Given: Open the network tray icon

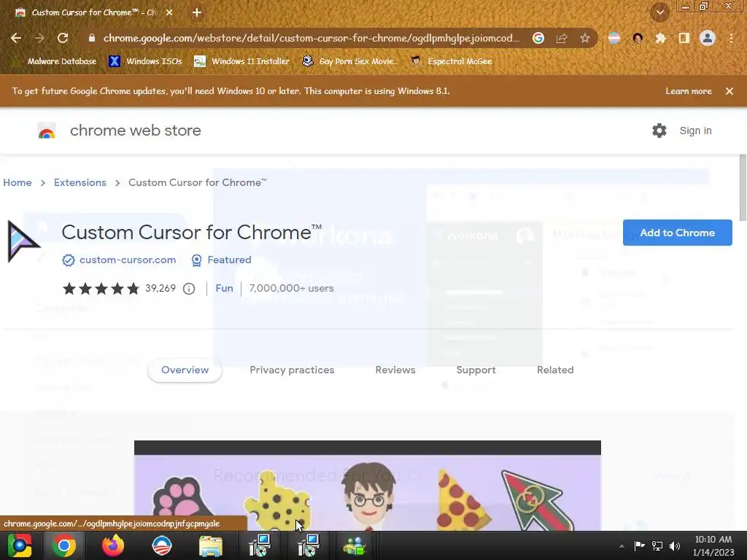Looking at the screenshot, I should [657, 545].
